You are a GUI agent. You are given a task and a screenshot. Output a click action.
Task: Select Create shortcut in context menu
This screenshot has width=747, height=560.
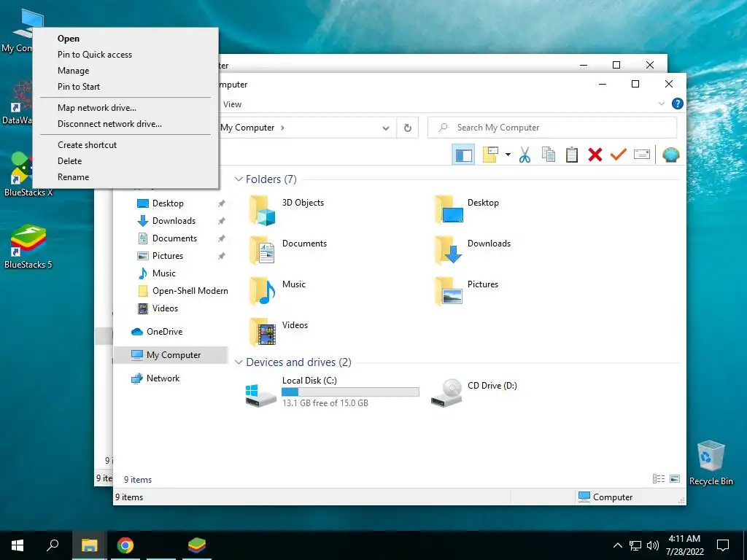coord(125,145)
